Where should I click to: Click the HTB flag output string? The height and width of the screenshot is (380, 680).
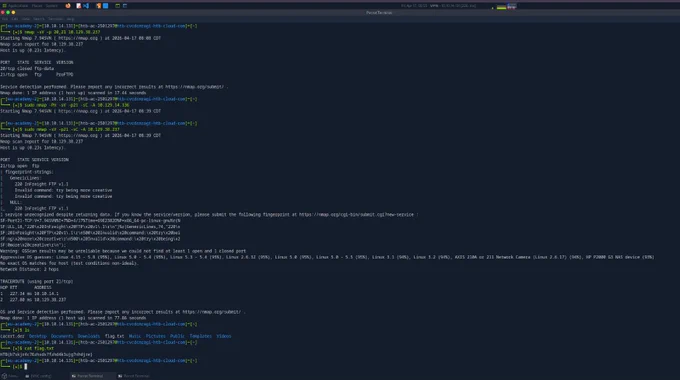(46, 354)
